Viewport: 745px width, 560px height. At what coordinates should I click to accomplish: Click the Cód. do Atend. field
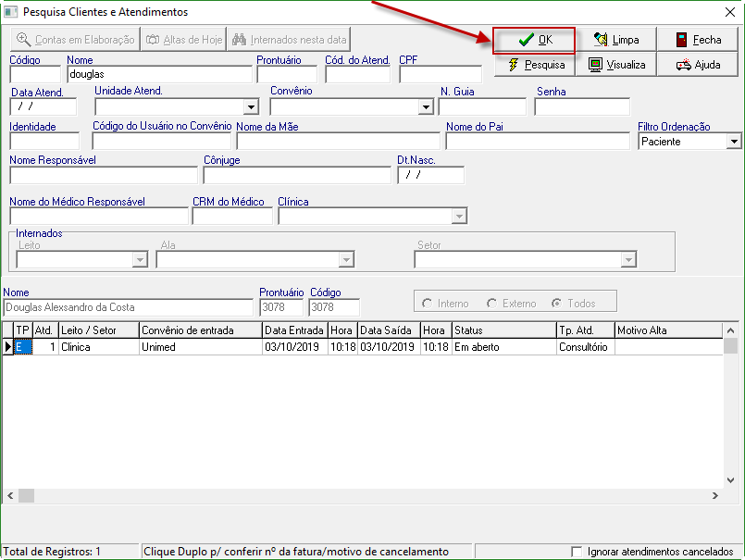(358, 74)
